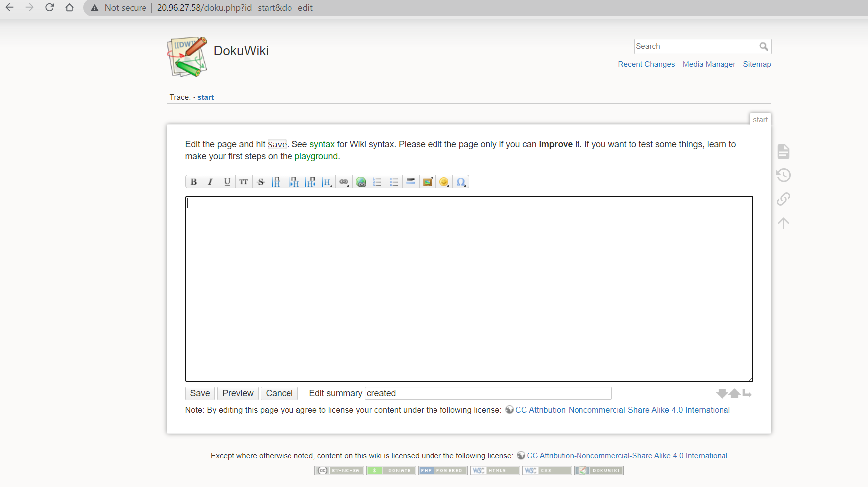Apply bold text formatting
868x487 pixels.
[x=194, y=182]
